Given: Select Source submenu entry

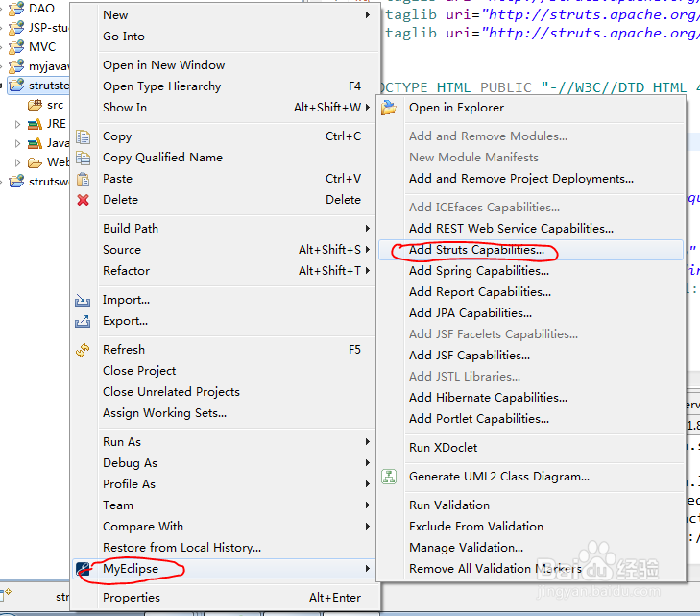Looking at the screenshot, I should pyautogui.click(x=225, y=250).
